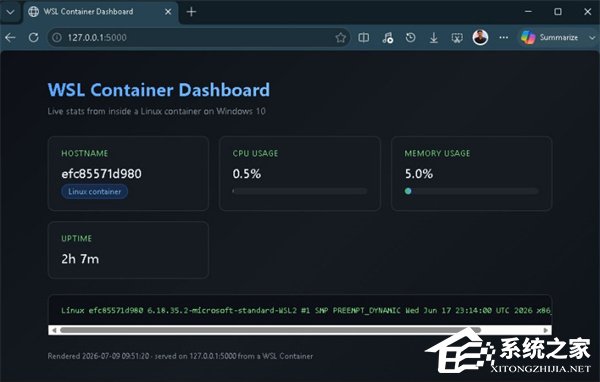Add this page to favorites
This screenshot has height=382, width=600.
pos(341,38)
